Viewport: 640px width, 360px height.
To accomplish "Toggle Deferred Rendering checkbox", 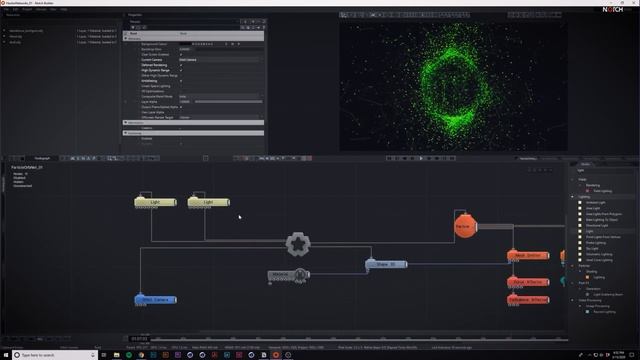I will (181, 65).
